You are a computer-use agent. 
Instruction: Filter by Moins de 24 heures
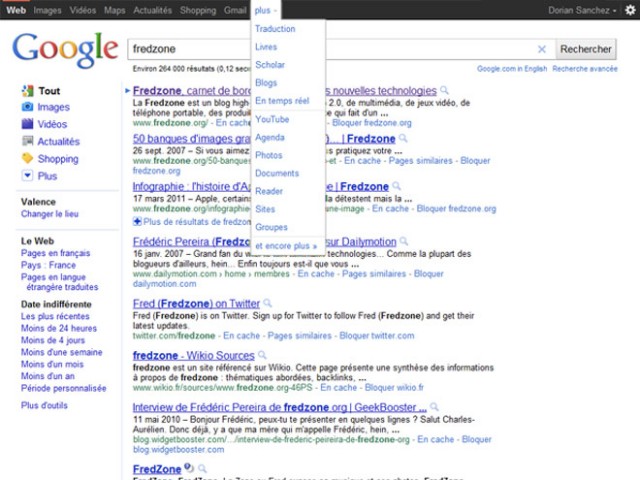click(x=59, y=328)
